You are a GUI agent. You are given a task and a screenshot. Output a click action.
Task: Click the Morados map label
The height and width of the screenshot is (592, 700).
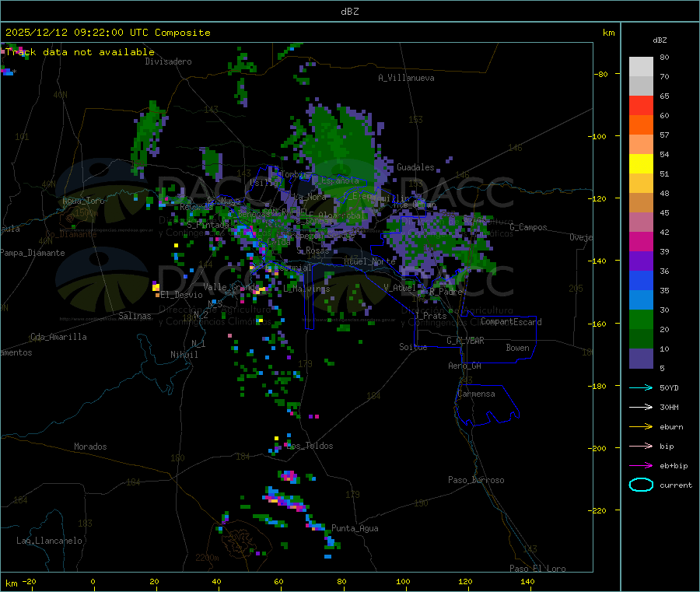tap(90, 447)
